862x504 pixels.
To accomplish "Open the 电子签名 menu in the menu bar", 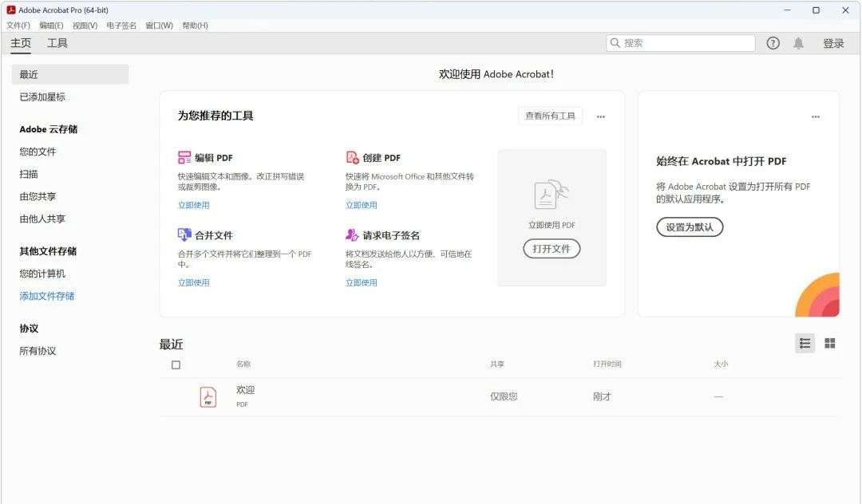I will (121, 26).
